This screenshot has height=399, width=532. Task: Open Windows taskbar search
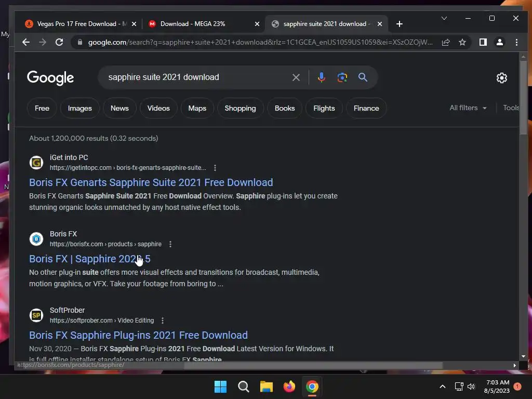click(x=243, y=387)
